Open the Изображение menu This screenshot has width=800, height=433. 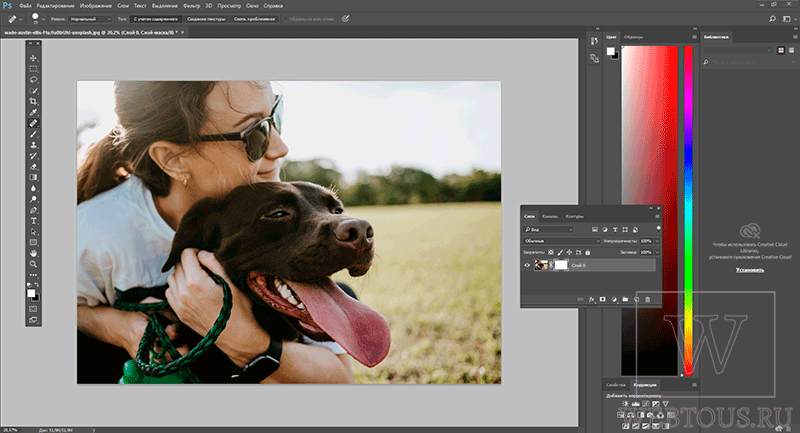point(96,6)
